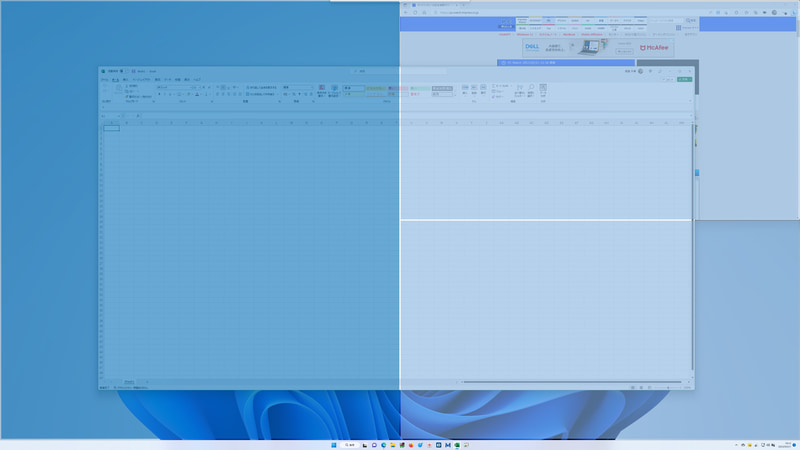Viewport: 800px width, 450px height.
Task: Toggle Italic formatting in Excel
Action: coord(164,94)
